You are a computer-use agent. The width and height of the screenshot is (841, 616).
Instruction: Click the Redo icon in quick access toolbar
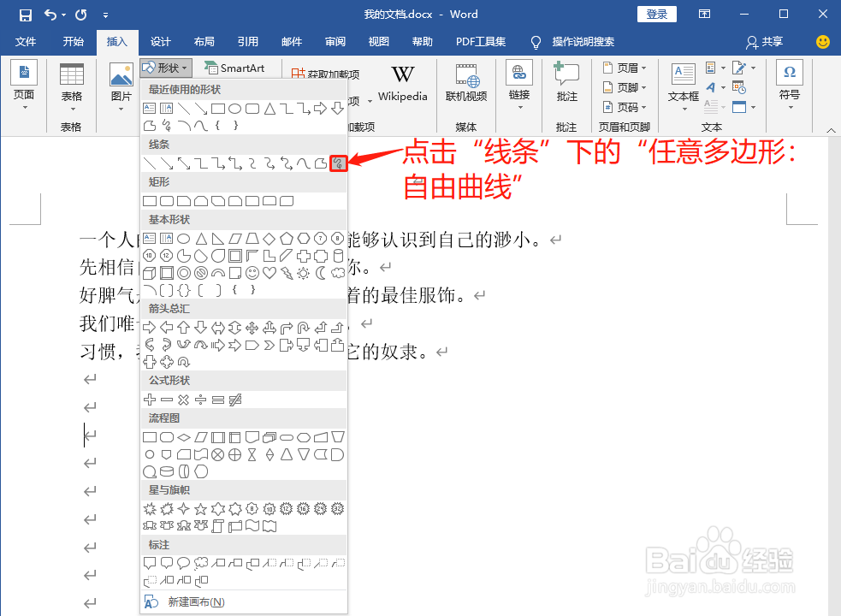(x=81, y=15)
